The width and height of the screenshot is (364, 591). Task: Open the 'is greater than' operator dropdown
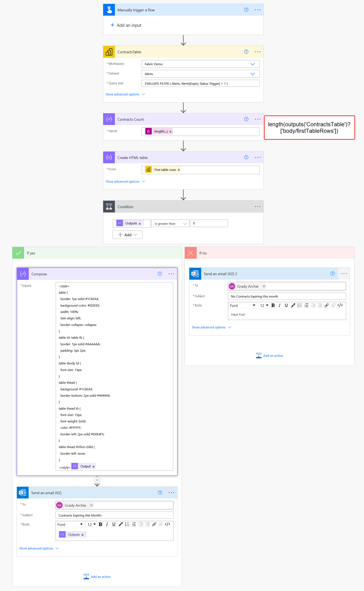pyautogui.click(x=170, y=224)
